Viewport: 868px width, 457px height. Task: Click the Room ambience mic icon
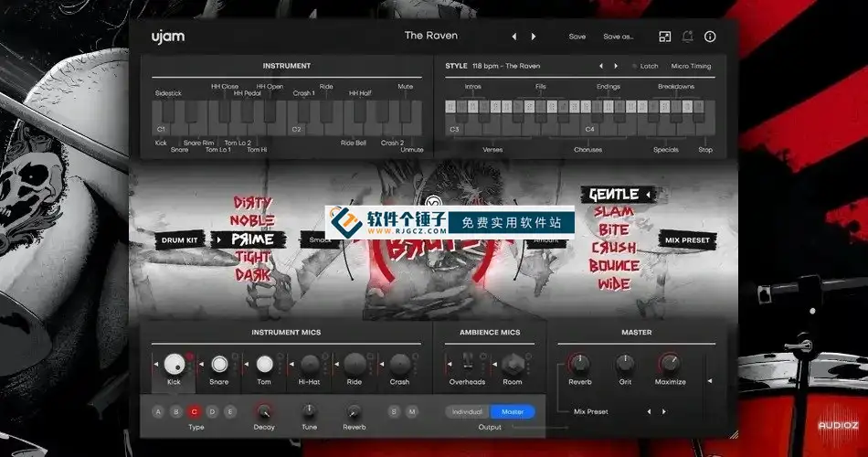point(513,364)
